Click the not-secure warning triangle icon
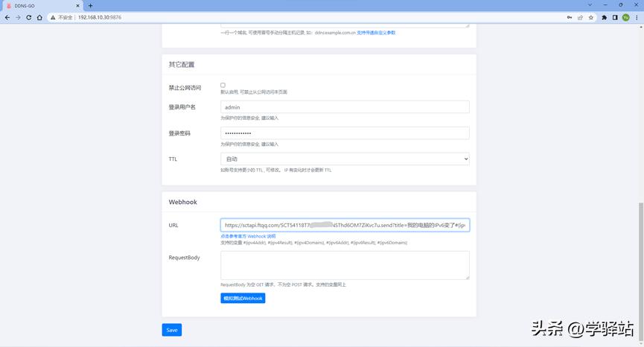Screen dimensions: 644x347 click(x=53, y=18)
